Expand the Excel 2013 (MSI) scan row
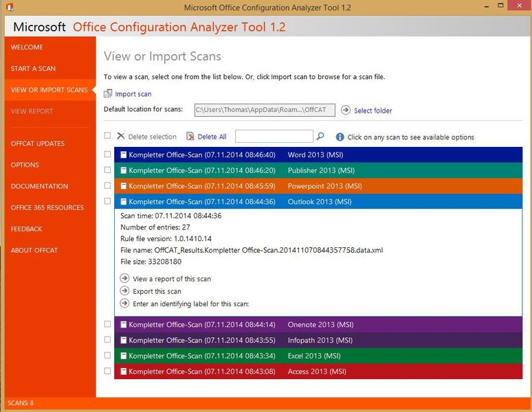 pyautogui.click(x=318, y=356)
